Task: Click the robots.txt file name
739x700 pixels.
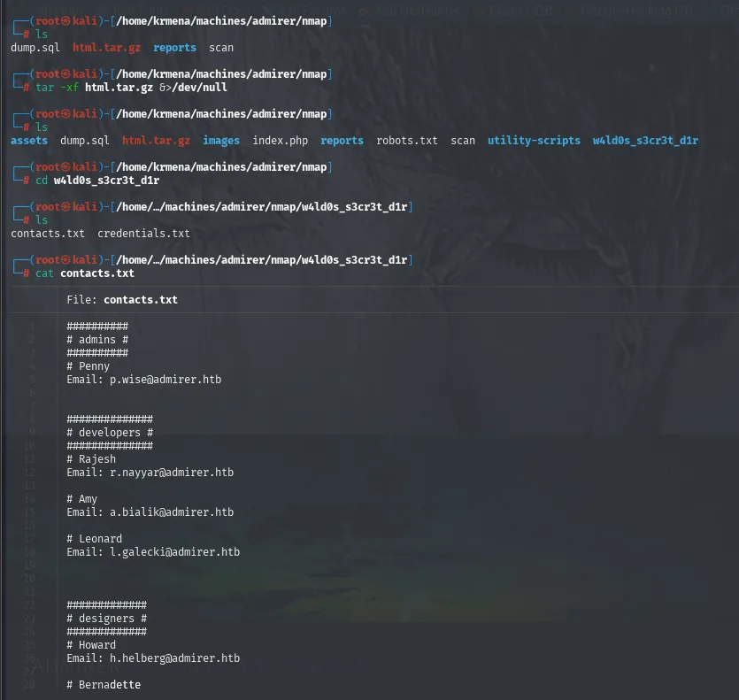Action: [x=407, y=141]
